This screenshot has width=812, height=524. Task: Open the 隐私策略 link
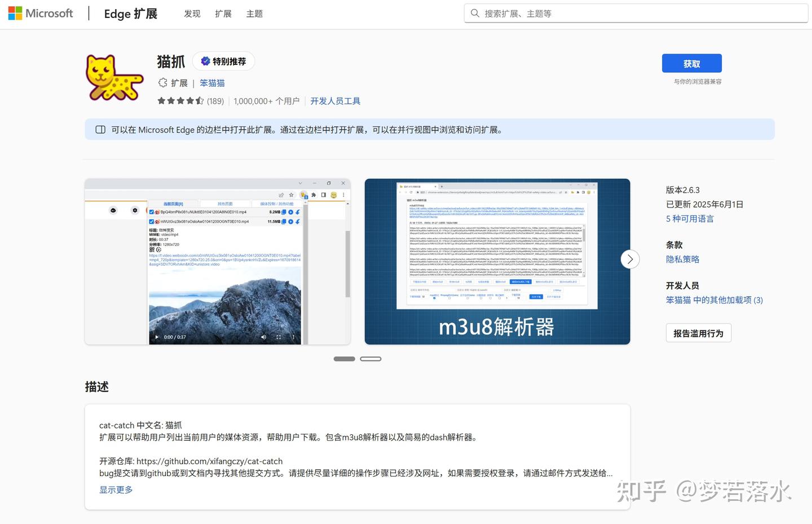(682, 259)
